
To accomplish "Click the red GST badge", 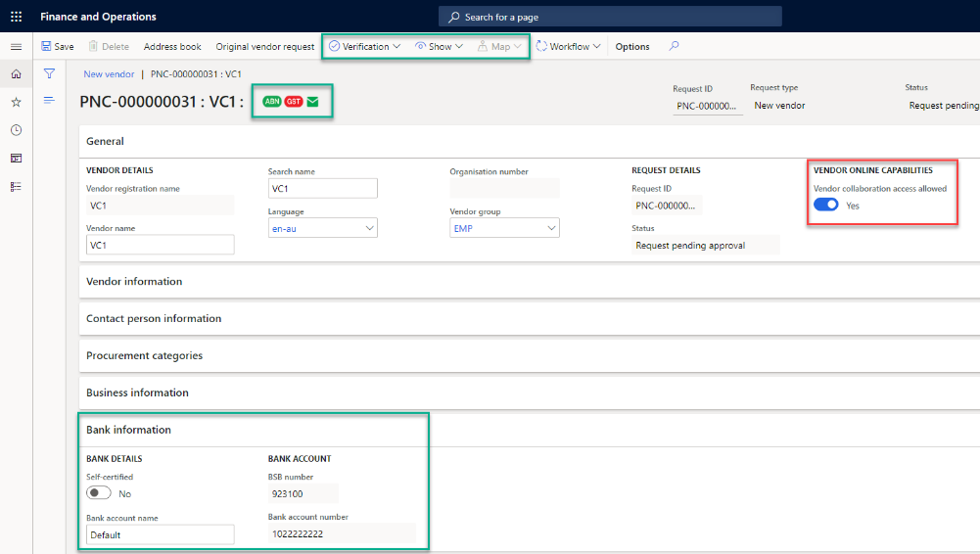I will (x=293, y=101).
